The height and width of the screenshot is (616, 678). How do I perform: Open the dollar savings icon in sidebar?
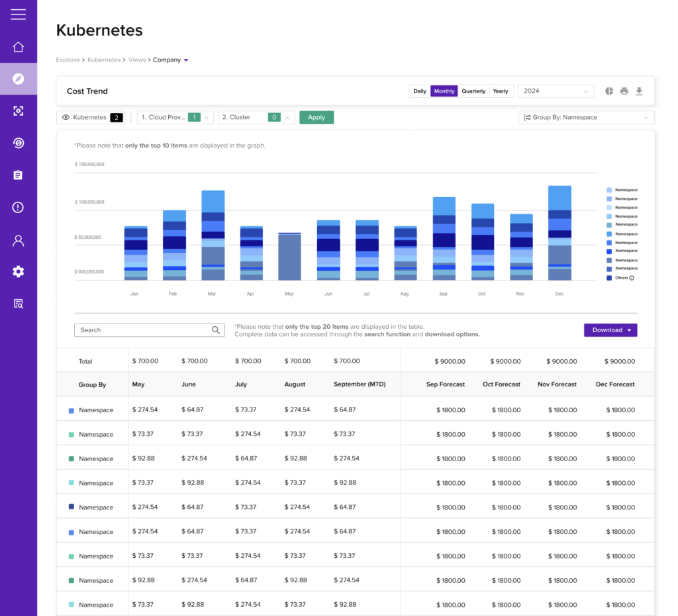click(18, 143)
